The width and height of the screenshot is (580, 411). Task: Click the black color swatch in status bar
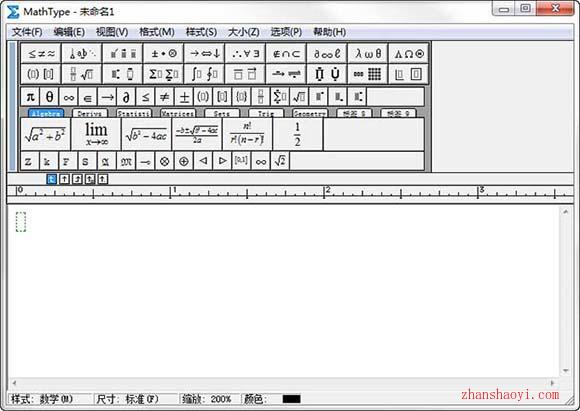point(291,399)
